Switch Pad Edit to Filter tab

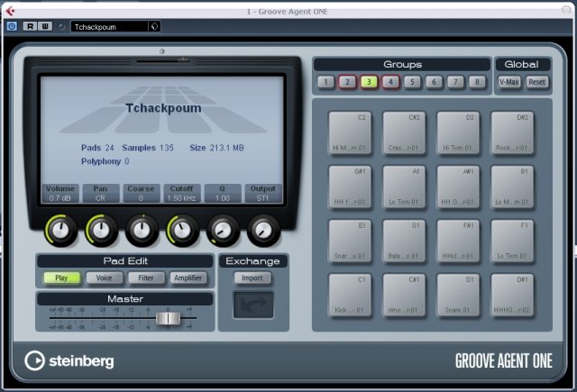coord(146,278)
